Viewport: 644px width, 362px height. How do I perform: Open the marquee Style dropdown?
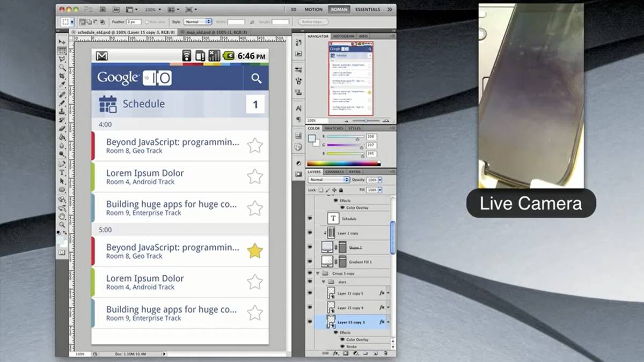point(198,22)
